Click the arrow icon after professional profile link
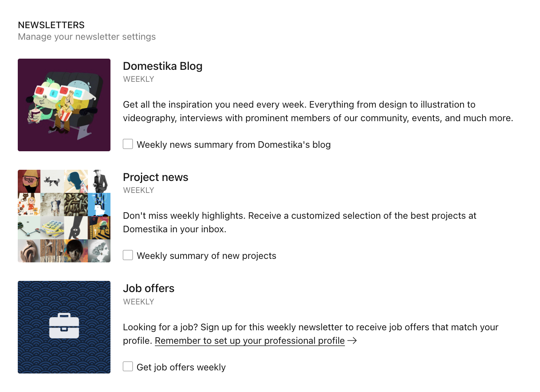Viewport: 540px width, 392px height. (x=352, y=341)
